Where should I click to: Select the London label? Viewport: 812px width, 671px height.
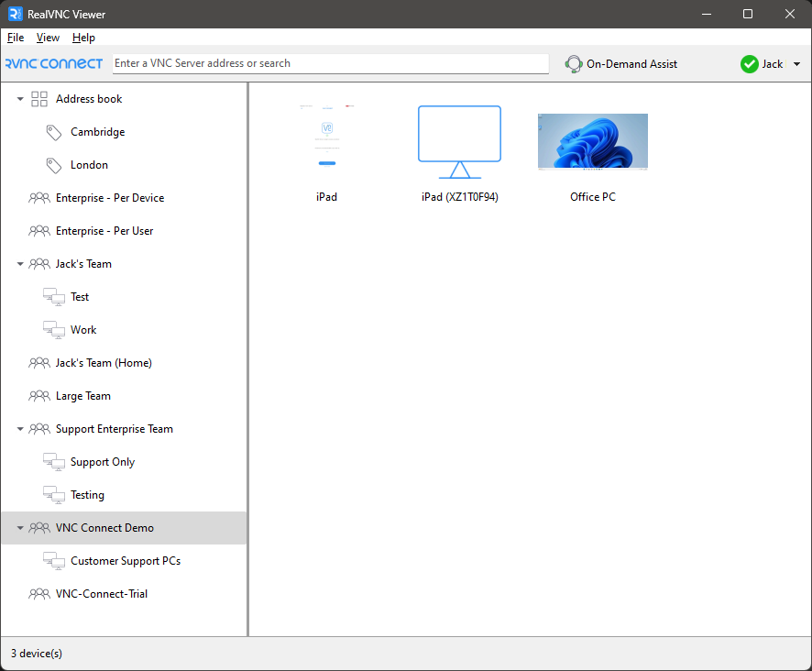coord(89,165)
